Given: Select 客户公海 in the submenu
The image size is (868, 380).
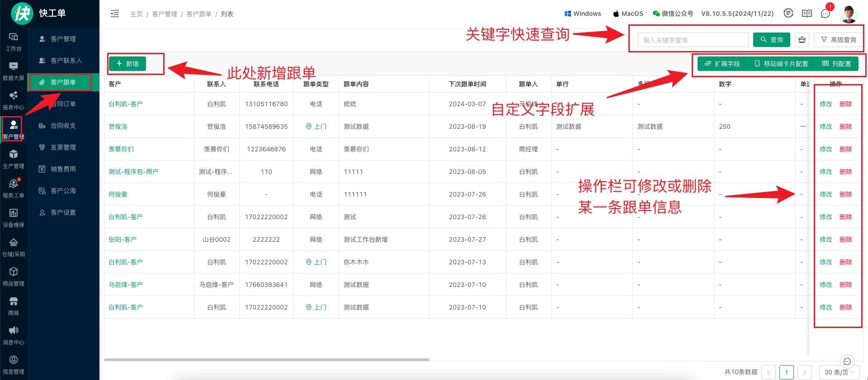Looking at the screenshot, I should (63, 191).
